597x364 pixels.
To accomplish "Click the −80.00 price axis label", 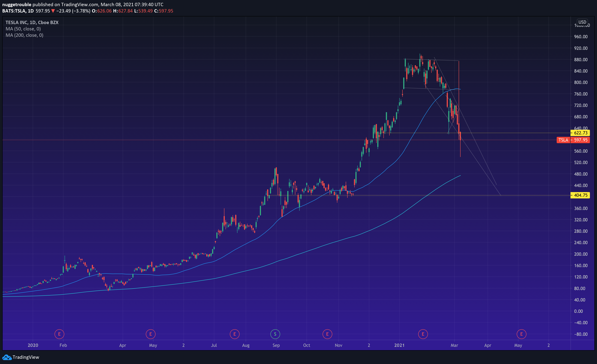I will pos(581,334).
